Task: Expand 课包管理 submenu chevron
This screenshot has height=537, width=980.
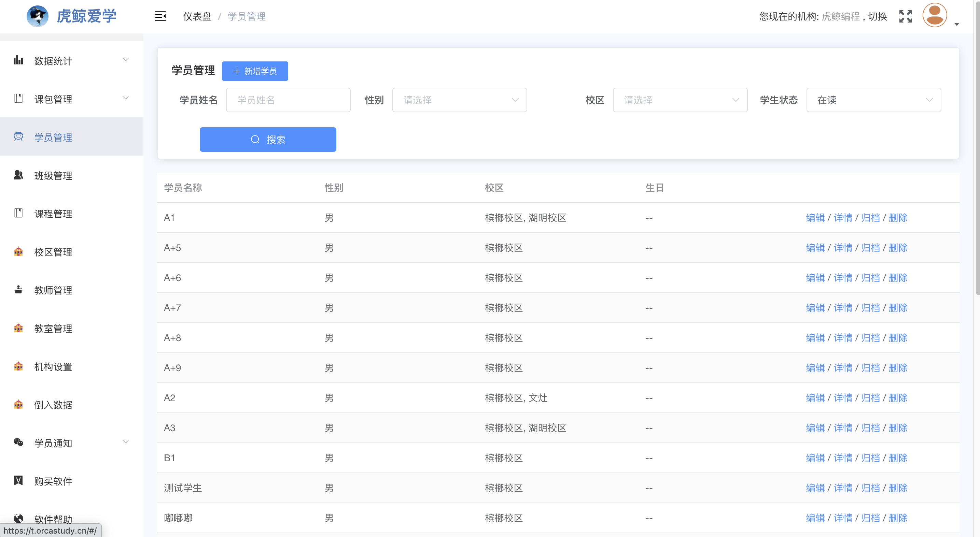Action: pos(126,98)
